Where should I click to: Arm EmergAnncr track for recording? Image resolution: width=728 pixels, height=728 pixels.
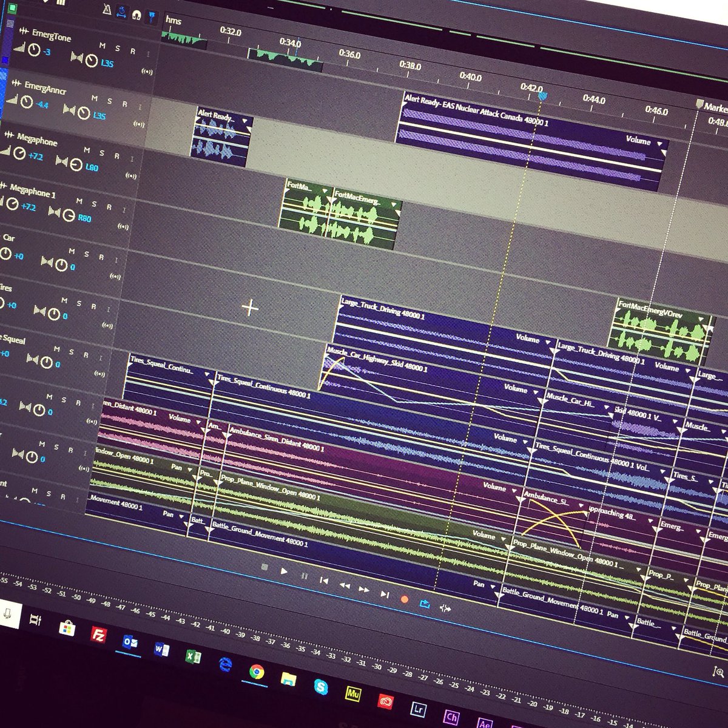click(125, 104)
